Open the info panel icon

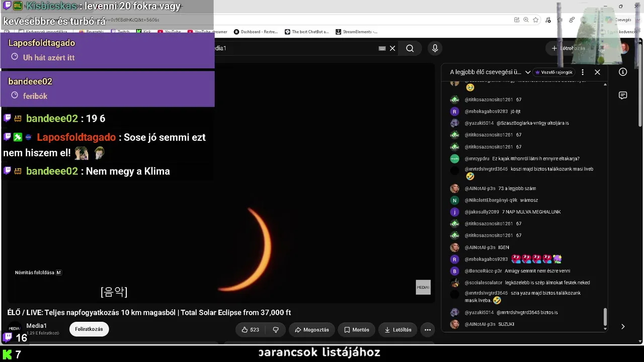623,72
